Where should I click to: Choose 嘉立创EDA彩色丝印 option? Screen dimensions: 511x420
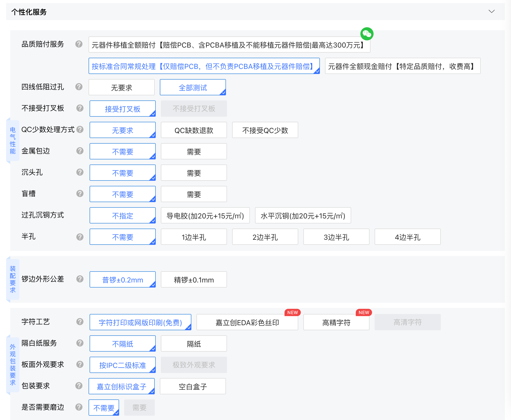pyautogui.click(x=247, y=322)
